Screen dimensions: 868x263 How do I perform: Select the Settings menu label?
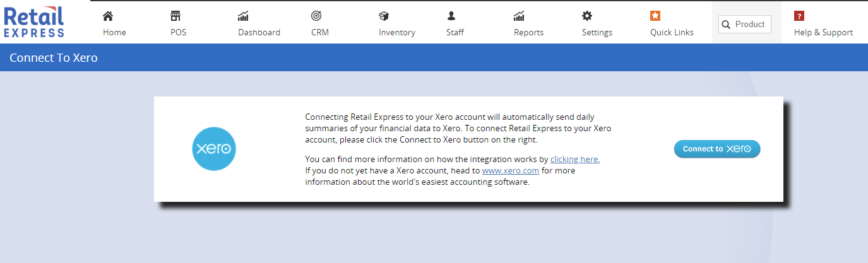pyautogui.click(x=597, y=33)
